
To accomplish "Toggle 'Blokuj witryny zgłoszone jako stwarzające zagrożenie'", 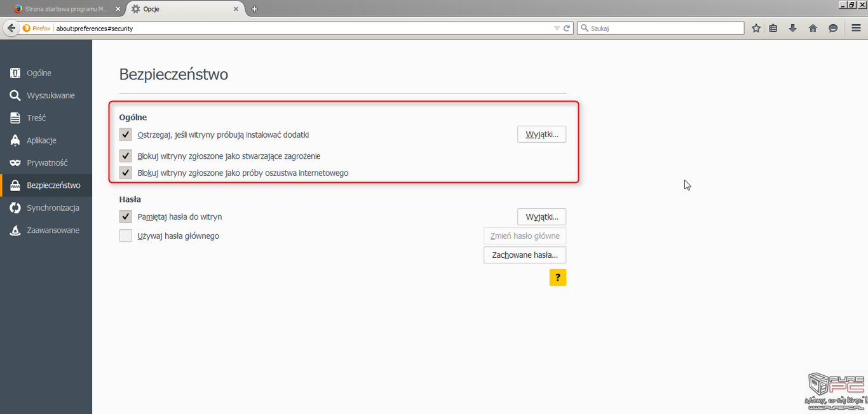I will tap(126, 156).
